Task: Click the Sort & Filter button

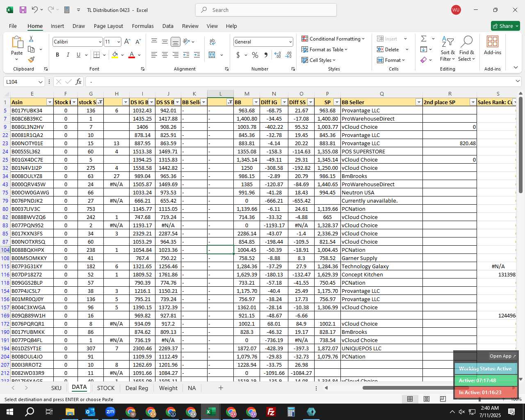Action: 447,48
